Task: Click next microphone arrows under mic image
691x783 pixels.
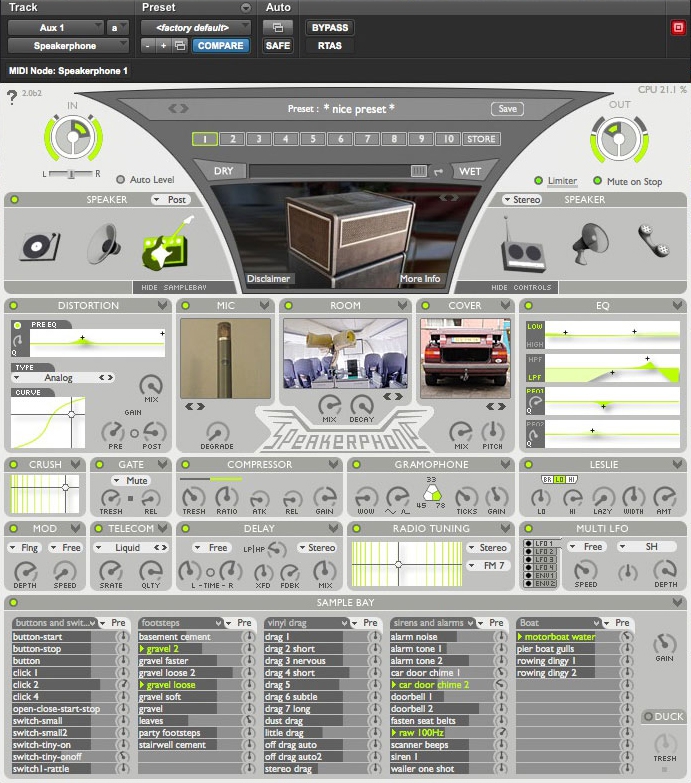Action: [x=195, y=406]
